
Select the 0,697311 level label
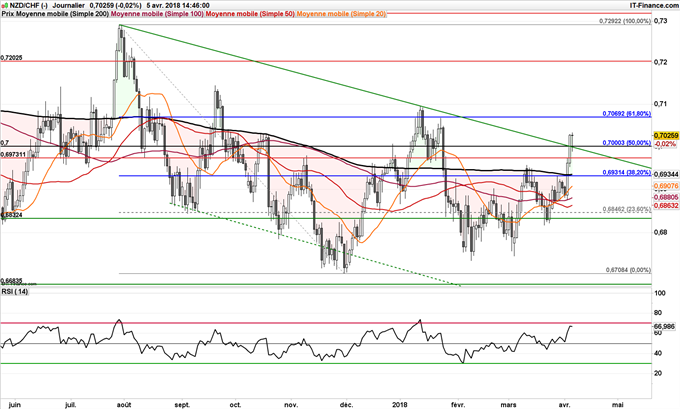[13, 154]
